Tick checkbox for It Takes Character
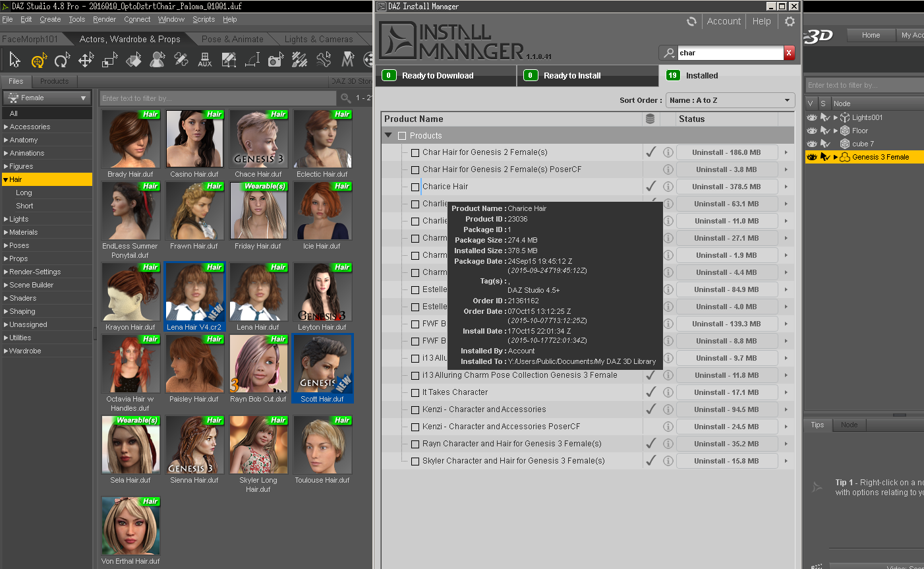This screenshot has width=924, height=569. tap(415, 393)
